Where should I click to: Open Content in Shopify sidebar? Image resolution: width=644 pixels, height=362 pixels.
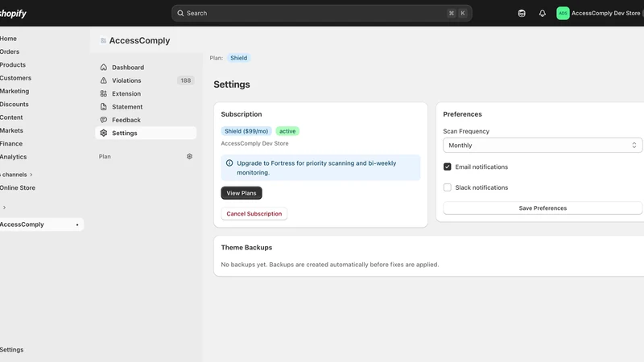(x=11, y=117)
